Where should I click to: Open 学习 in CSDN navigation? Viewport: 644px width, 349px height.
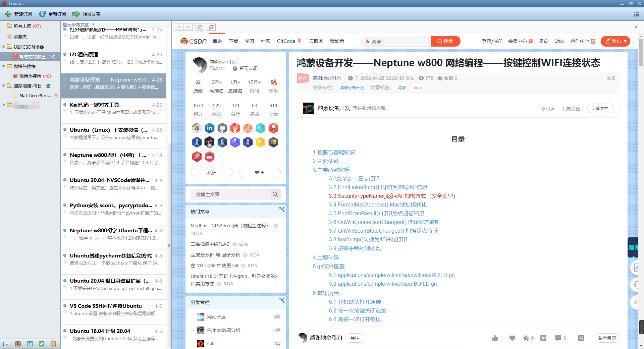tap(250, 41)
